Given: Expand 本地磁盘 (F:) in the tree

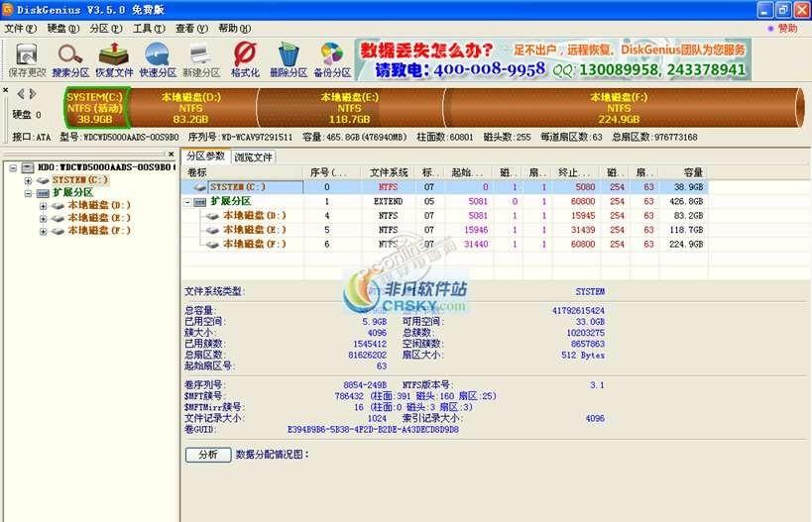Looking at the screenshot, I should [43, 231].
